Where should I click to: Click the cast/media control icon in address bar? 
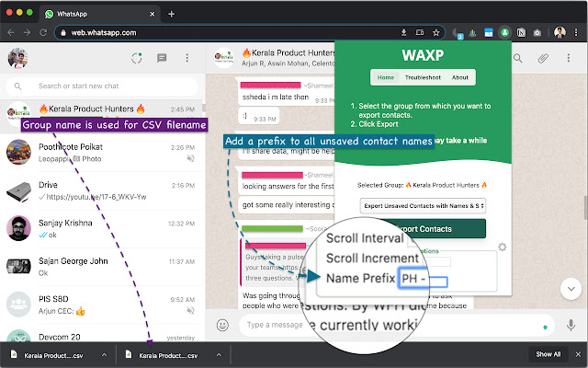point(420,33)
